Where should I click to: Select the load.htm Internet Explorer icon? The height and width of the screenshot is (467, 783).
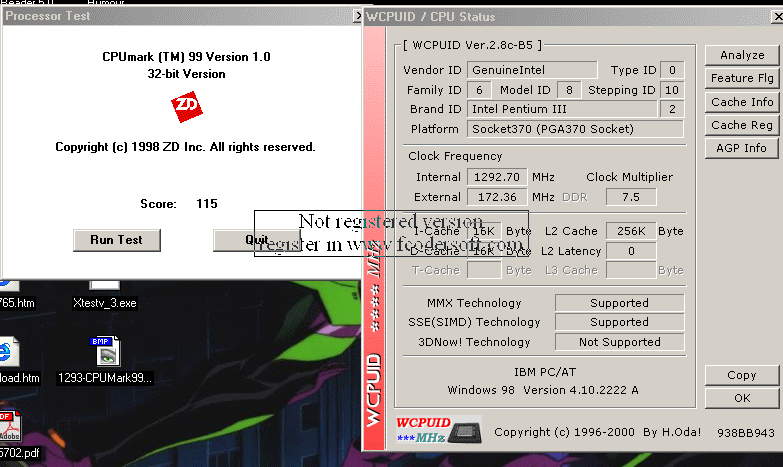point(14,360)
